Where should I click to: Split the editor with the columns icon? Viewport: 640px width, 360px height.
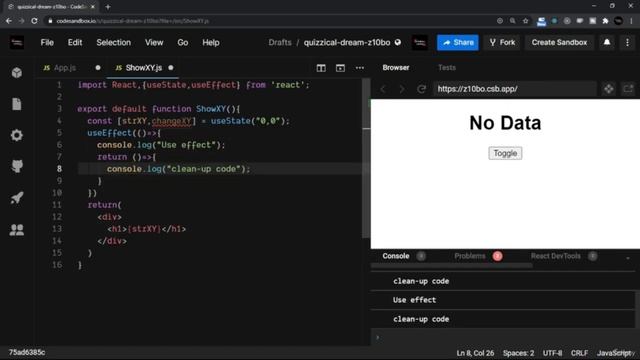tap(321, 68)
